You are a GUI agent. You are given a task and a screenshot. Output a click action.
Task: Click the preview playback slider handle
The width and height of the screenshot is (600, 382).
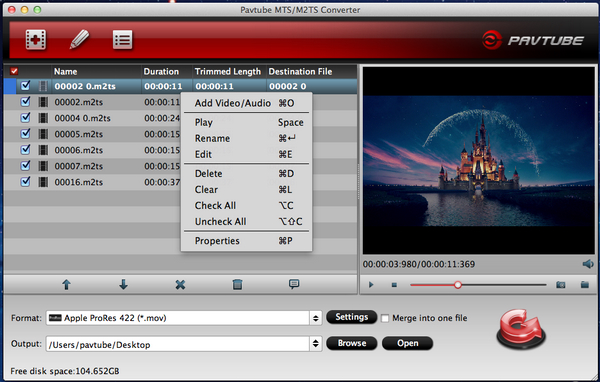(x=458, y=285)
